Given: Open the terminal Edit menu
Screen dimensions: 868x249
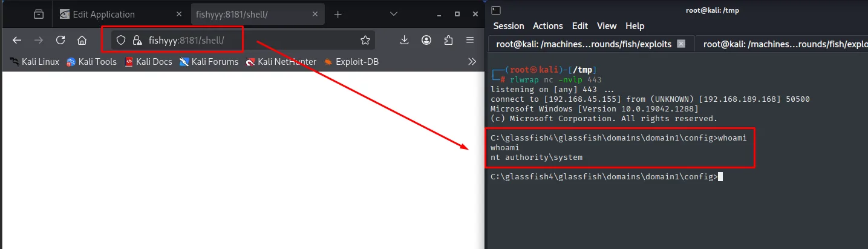Looking at the screenshot, I should (x=580, y=26).
